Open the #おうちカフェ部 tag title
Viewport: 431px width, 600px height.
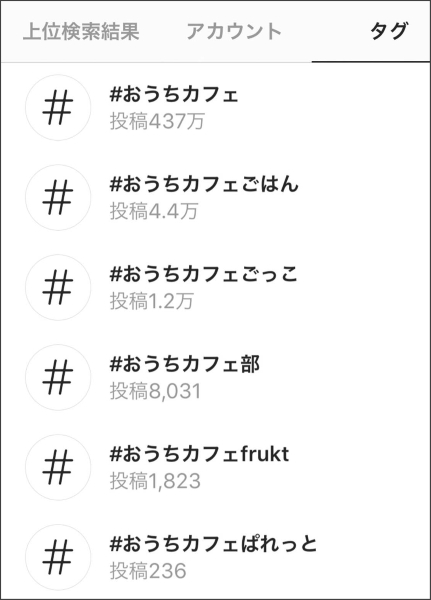(185, 364)
